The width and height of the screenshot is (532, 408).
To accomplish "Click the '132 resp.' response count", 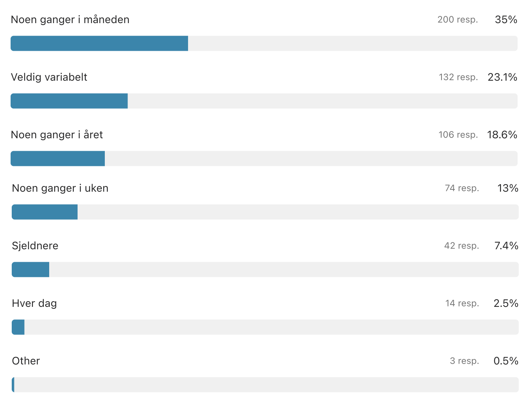I will 458,77.
